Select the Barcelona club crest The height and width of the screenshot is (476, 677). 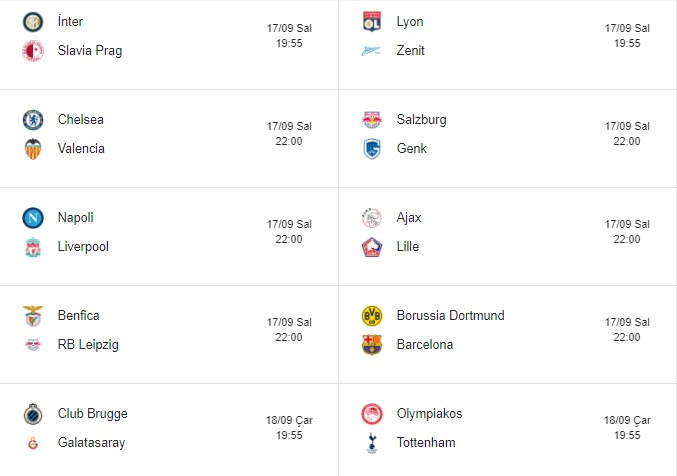click(372, 345)
